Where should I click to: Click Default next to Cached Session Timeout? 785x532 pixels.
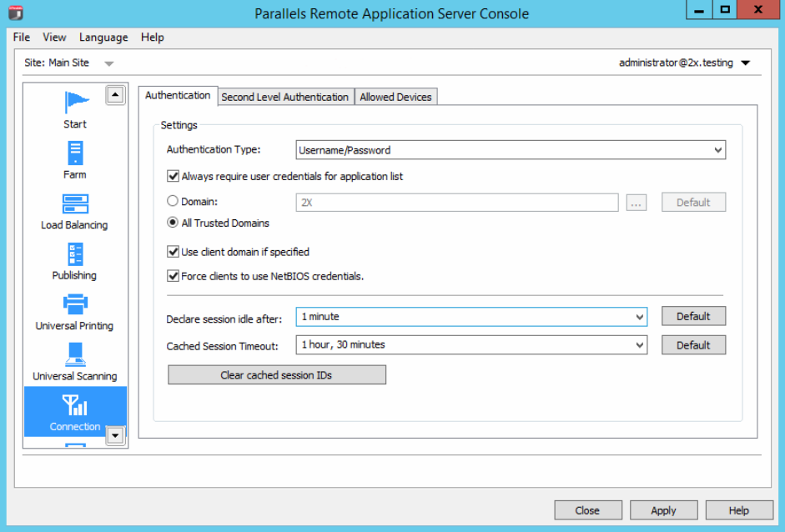pyautogui.click(x=693, y=345)
